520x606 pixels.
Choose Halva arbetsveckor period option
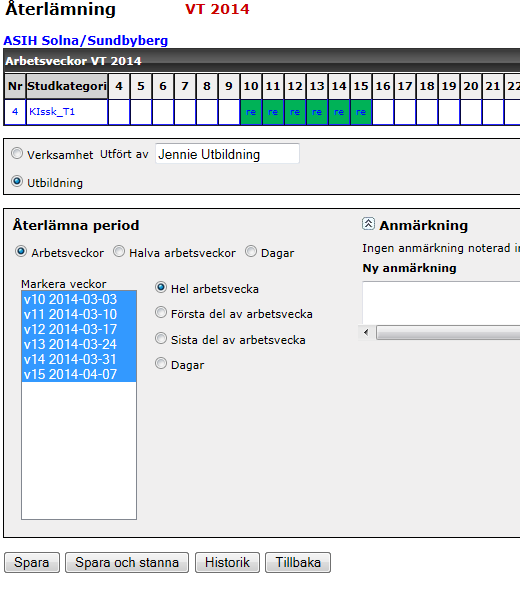coord(119,252)
